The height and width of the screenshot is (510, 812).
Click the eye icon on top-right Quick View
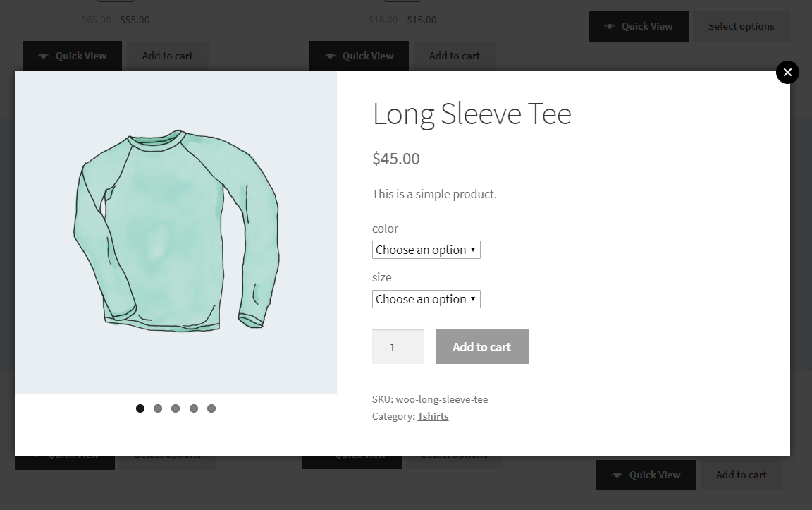point(609,26)
